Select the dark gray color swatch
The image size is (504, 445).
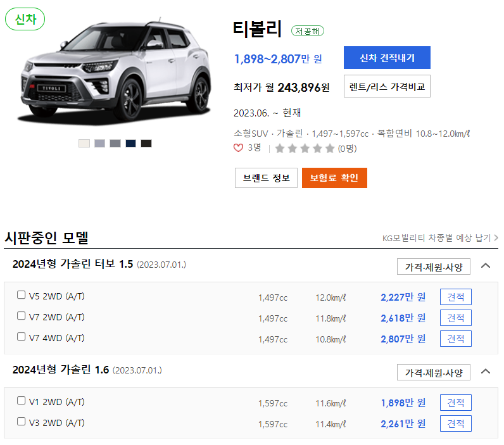tap(115, 144)
